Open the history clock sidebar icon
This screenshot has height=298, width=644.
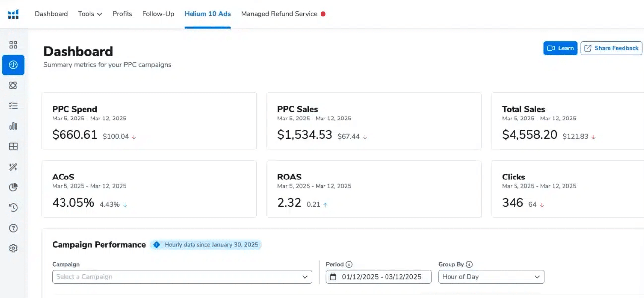pyautogui.click(x=13, y=207)
